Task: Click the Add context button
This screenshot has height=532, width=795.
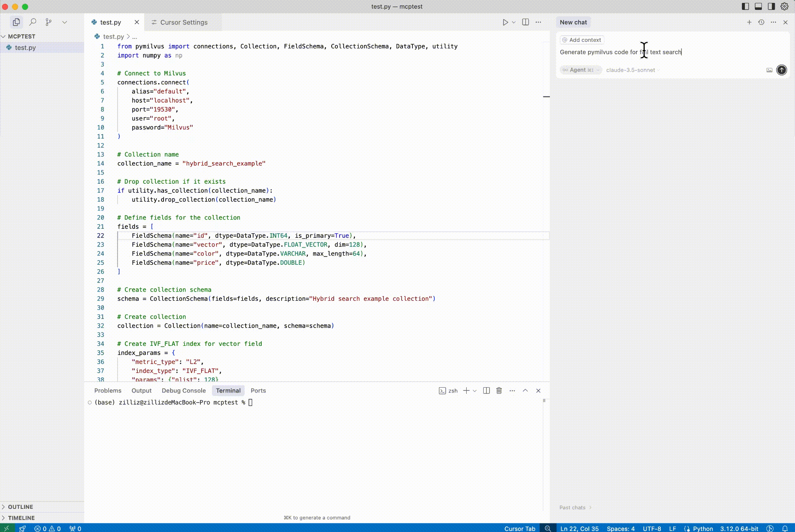Action: point(582,40)
